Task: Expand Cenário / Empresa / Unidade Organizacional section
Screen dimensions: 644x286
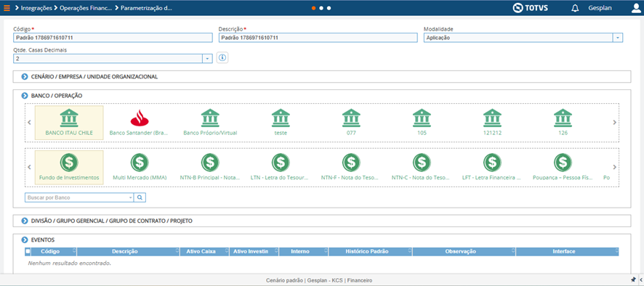Action: [x=24, y=77]
